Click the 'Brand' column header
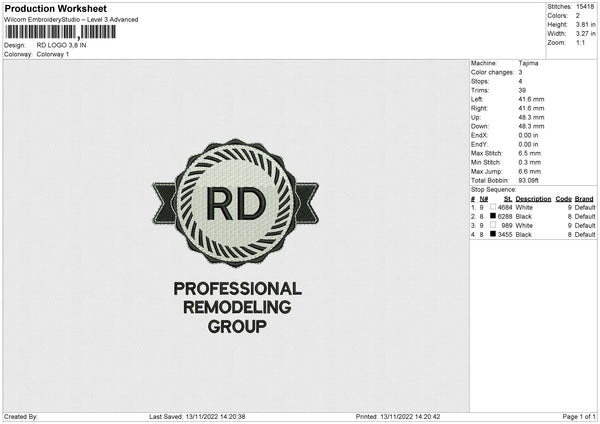This screenshot has height=424, width=600. click(584, 199)
